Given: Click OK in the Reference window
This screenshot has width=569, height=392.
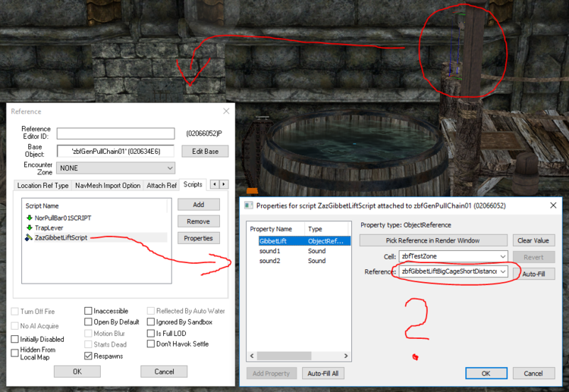Looking at the screenshot, I should click(x=77, y=372).
